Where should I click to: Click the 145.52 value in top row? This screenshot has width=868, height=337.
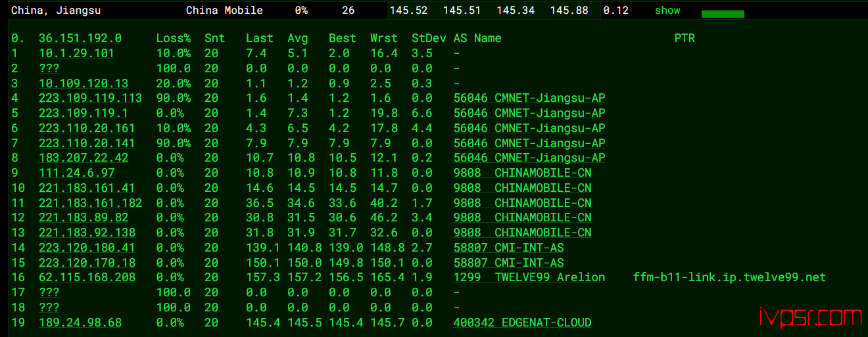click(x=408, y=11)
